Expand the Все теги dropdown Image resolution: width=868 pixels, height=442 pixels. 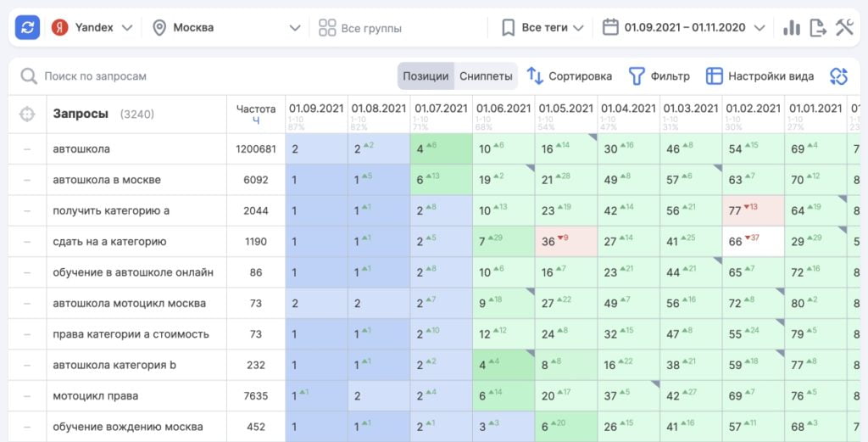point(542,28)
